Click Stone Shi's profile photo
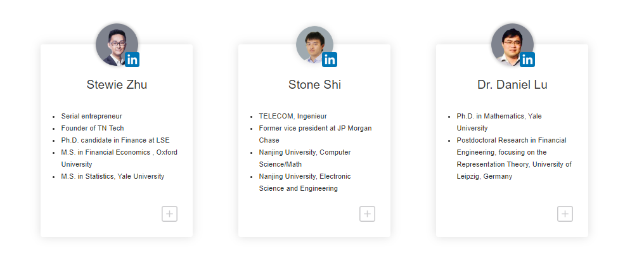644x256 pixels. [x=312, y=44]
